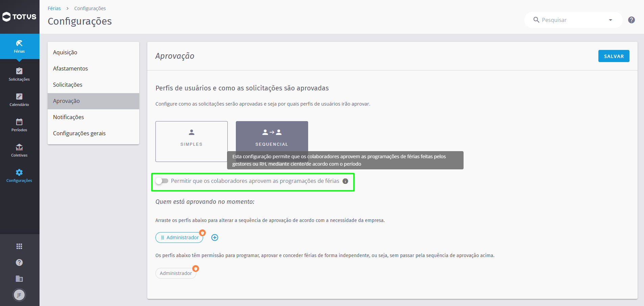
Task: Click the SALVAR button
Action: click(614, 56)
